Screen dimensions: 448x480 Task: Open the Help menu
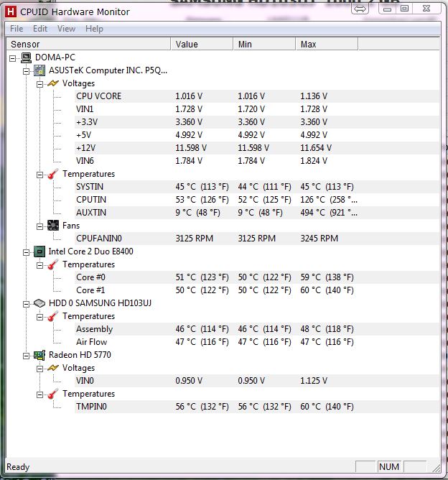pyautogui.click(x=94, y=29)
